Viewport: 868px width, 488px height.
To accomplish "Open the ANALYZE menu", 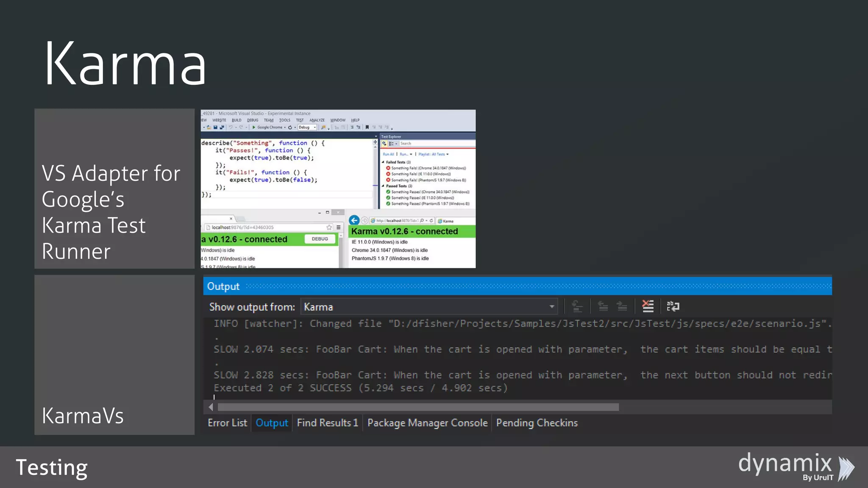I will [317, 120].
